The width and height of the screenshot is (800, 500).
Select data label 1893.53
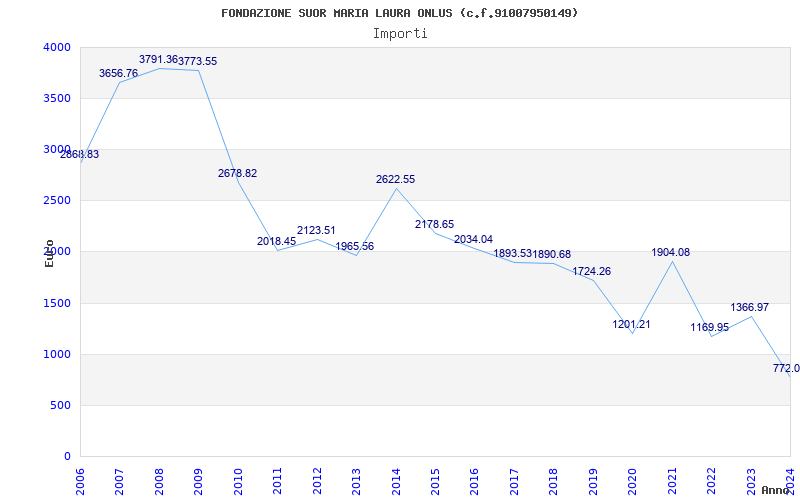(513, 254)
